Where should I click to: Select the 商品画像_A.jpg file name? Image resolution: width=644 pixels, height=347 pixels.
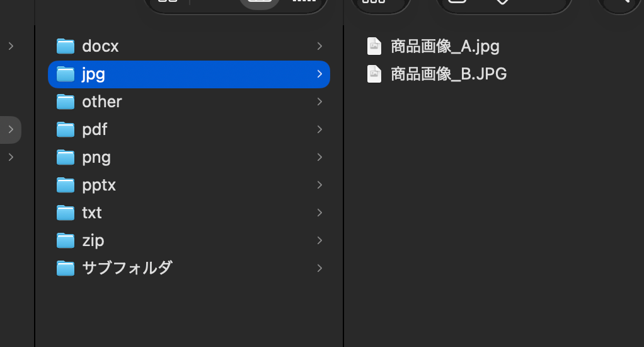click(x=445, y=47)
